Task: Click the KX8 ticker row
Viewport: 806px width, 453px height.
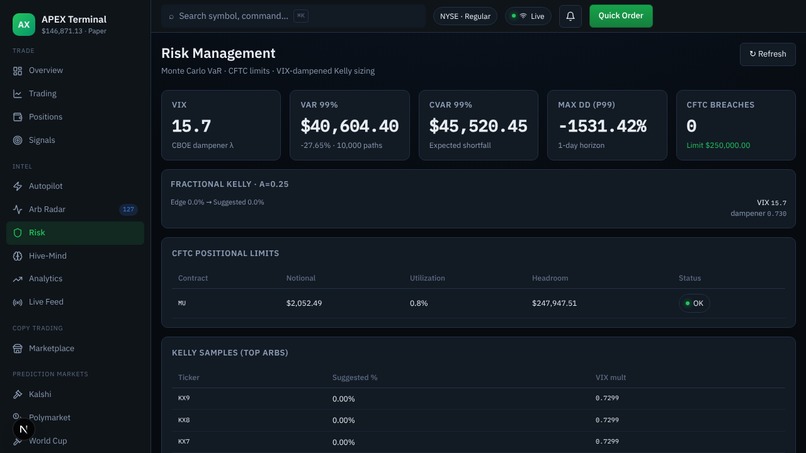Action: (x=478, y=420)
